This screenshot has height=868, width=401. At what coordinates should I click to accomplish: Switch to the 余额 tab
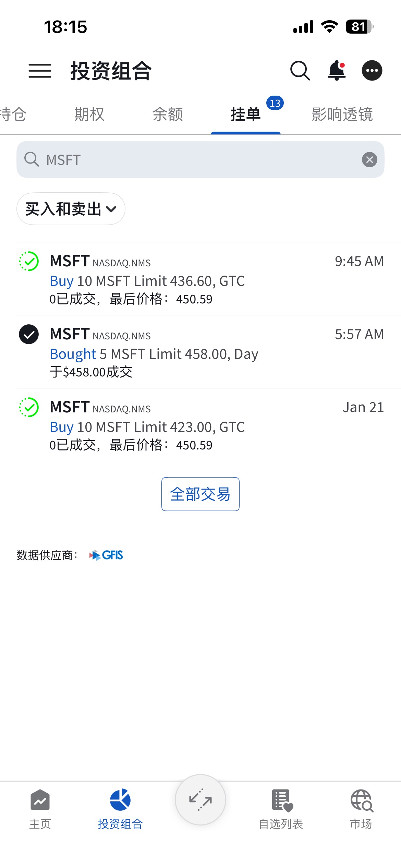(x=168, y=114)
